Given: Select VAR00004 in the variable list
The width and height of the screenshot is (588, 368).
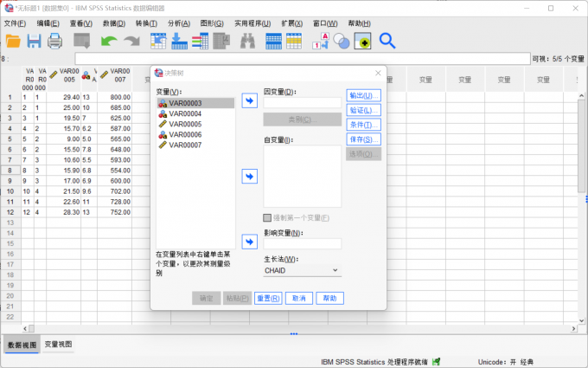Looking at the screenshot, I should (195, 113).
